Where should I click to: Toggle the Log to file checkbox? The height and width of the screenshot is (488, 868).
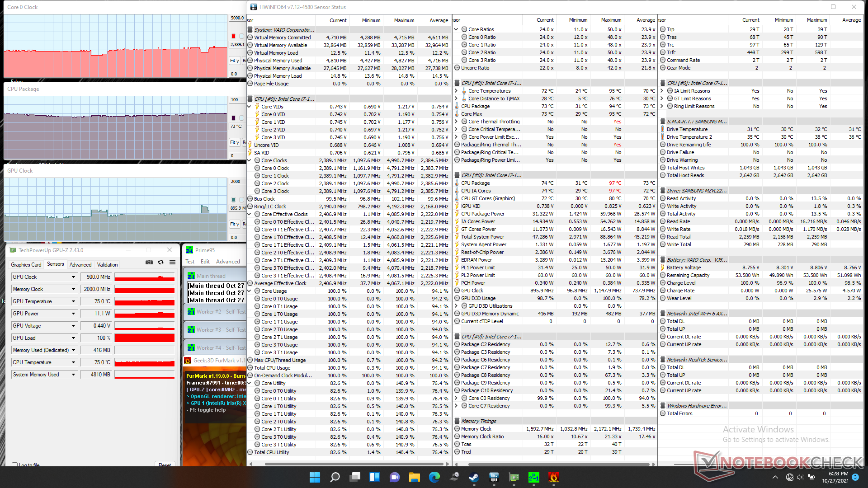15,465
